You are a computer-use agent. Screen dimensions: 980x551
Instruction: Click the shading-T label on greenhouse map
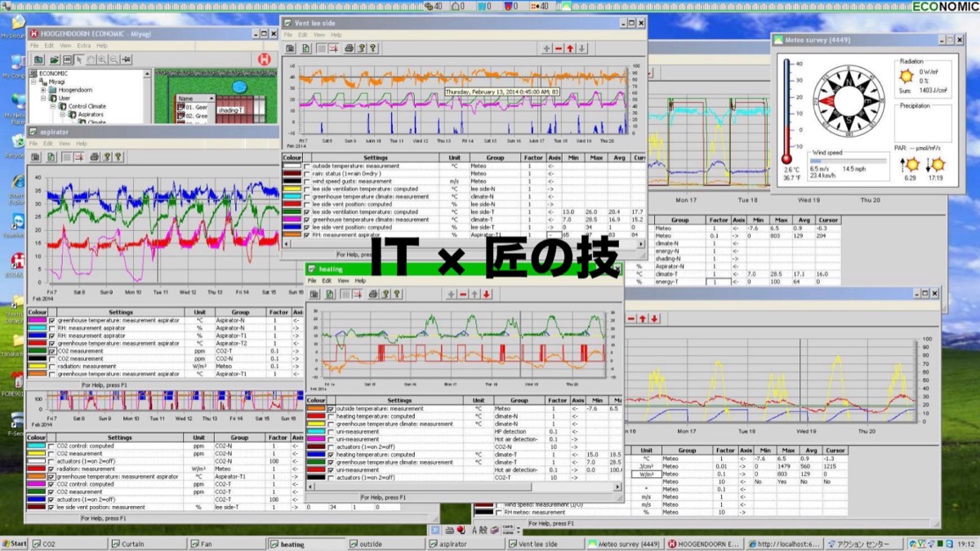[231, 109]
